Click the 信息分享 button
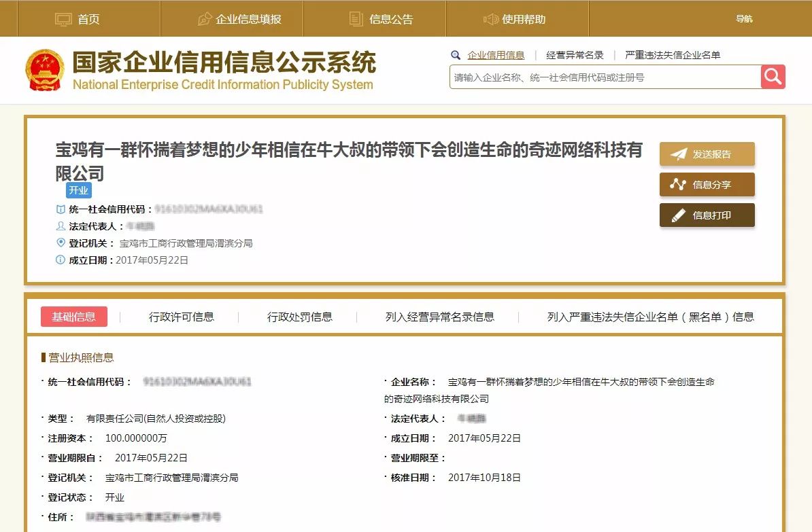 707,184
